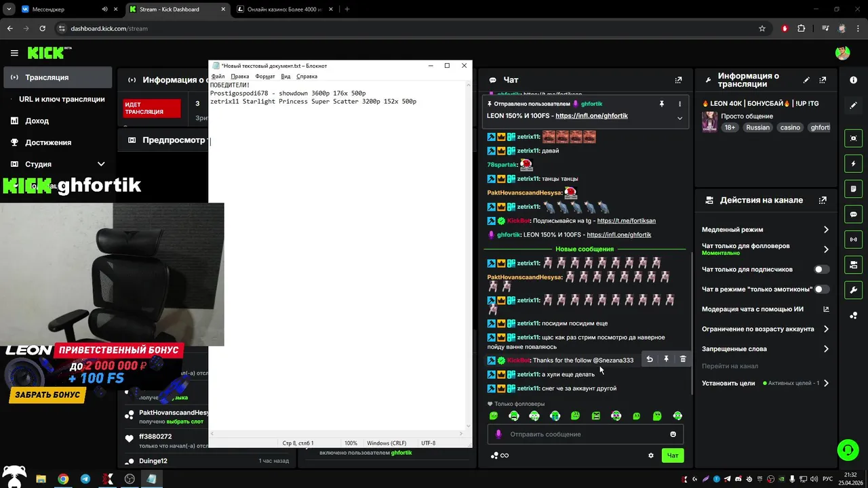Delete the KickBot follow message
The width and height of the screenshot is (868, 488).
tap(683, 359)
